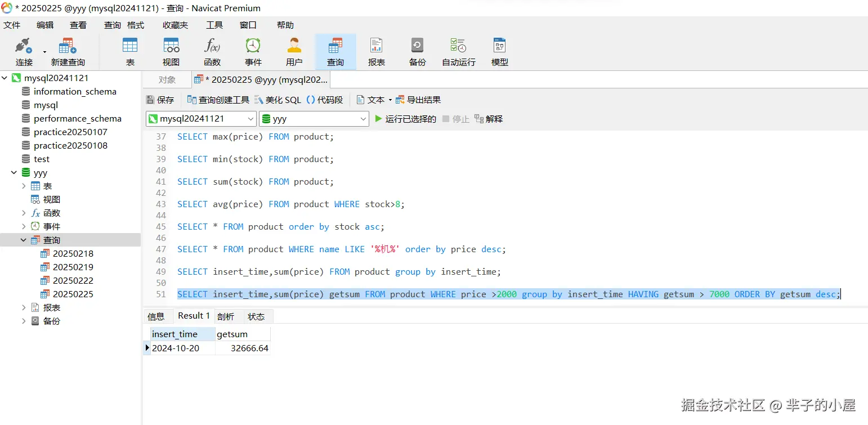Select the practice20250108 database

[70, 145]
